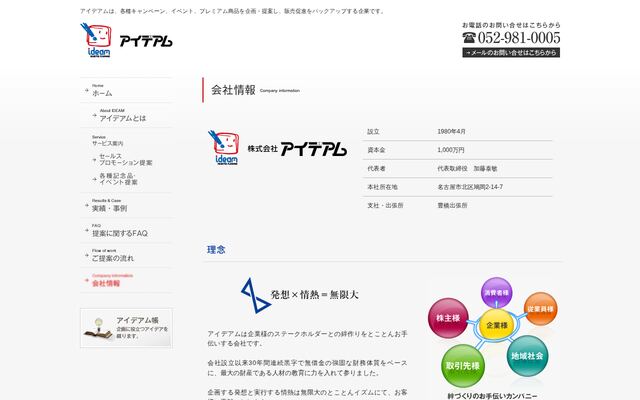Click the red arrow icon beside 会社情報
The image size is (640, 400).
87,280
